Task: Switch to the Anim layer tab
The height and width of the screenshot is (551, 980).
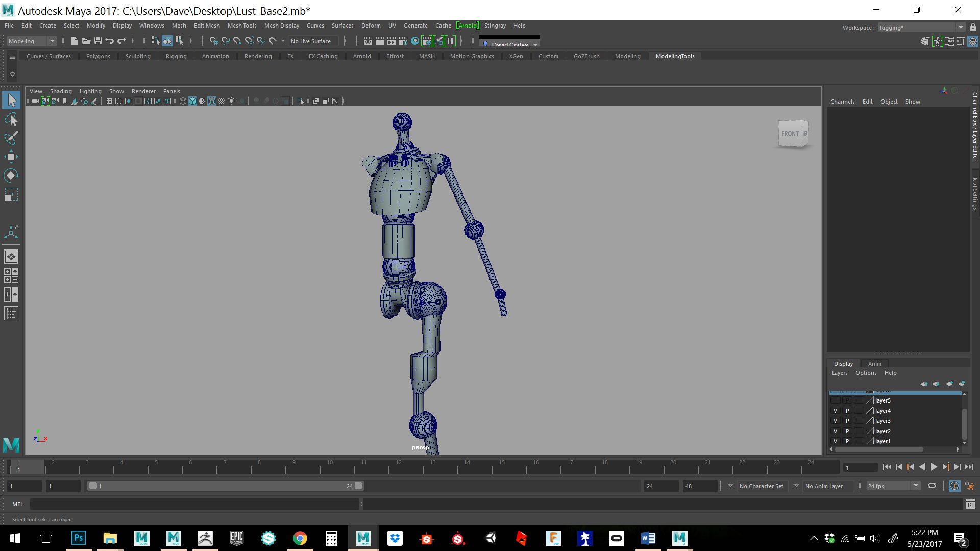Action: [874, 364]
